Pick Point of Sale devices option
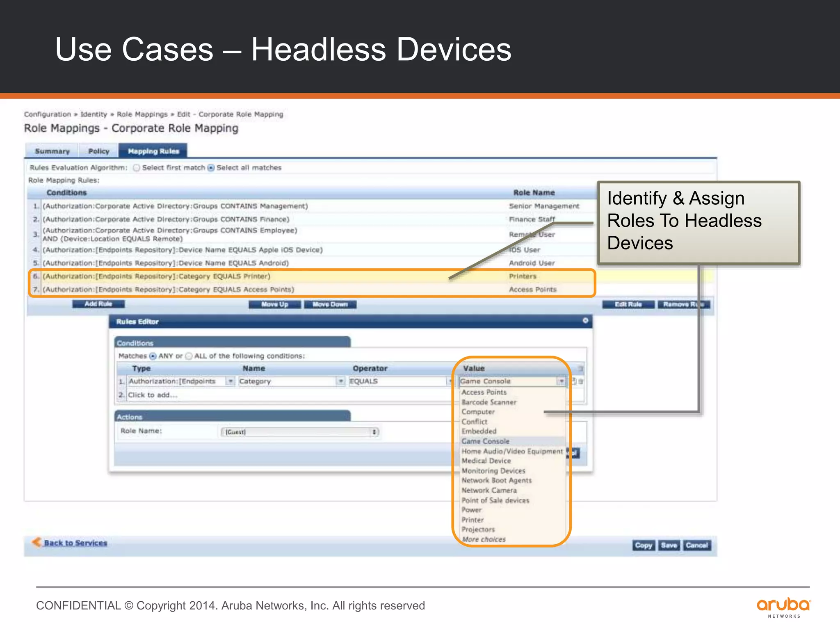Screen dimensions: 840x630 [495, 500]
